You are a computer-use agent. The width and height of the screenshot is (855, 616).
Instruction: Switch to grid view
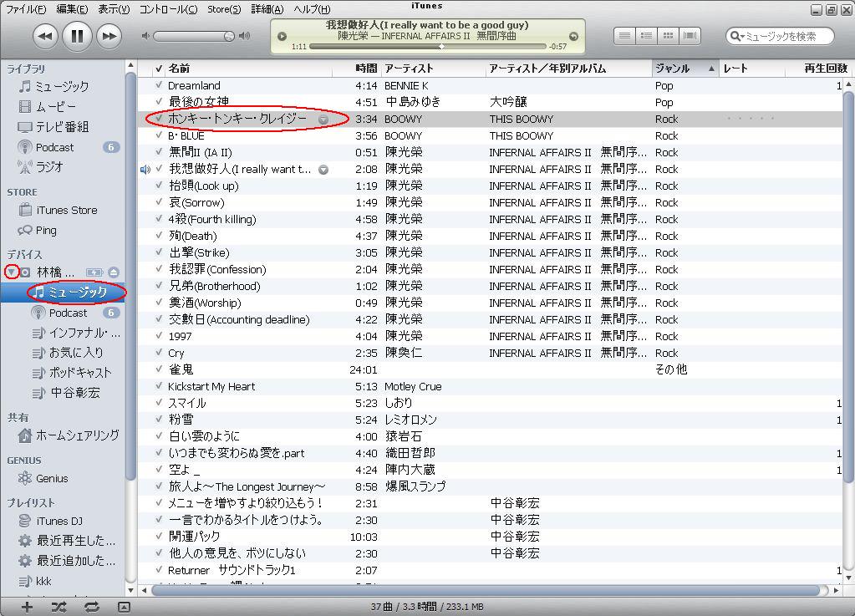point(668,36)
